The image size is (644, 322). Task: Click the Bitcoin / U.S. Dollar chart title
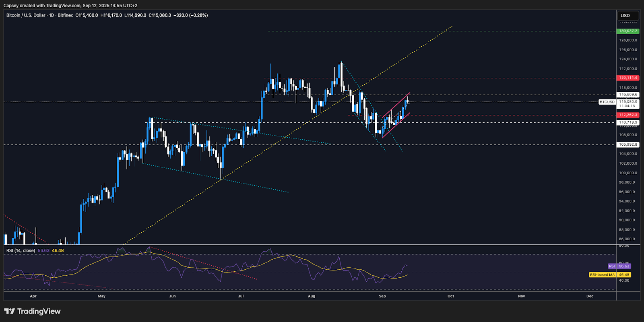coord(26,15)
